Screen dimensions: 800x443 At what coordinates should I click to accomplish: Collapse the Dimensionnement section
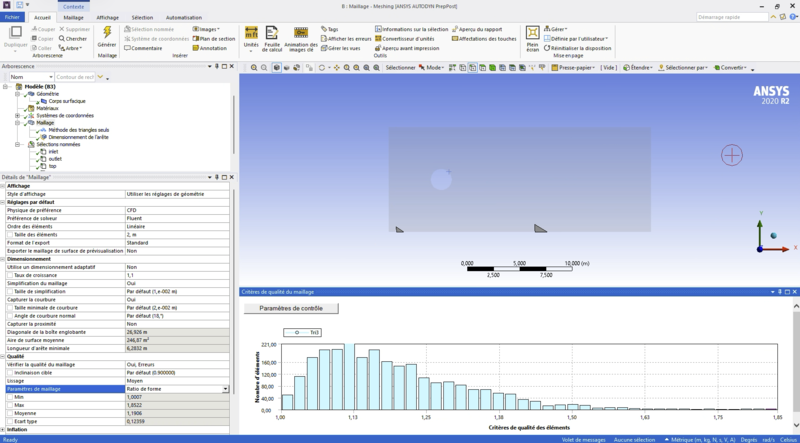click(x=3, y=259)
